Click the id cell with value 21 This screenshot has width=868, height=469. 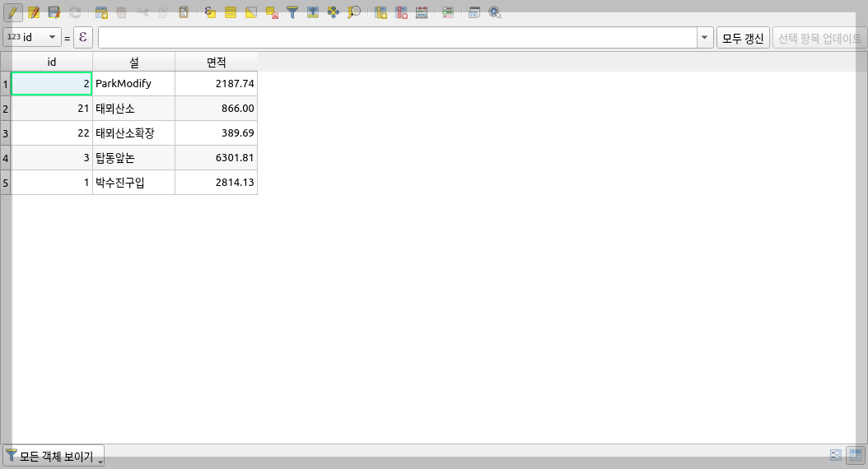[52, 109]
